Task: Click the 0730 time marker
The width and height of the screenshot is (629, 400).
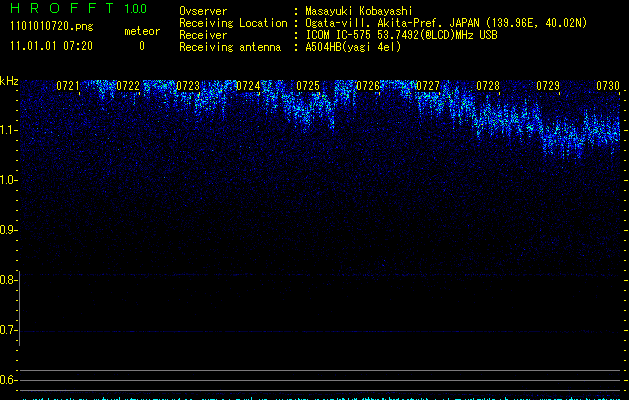Action: [x=608, y=86]
